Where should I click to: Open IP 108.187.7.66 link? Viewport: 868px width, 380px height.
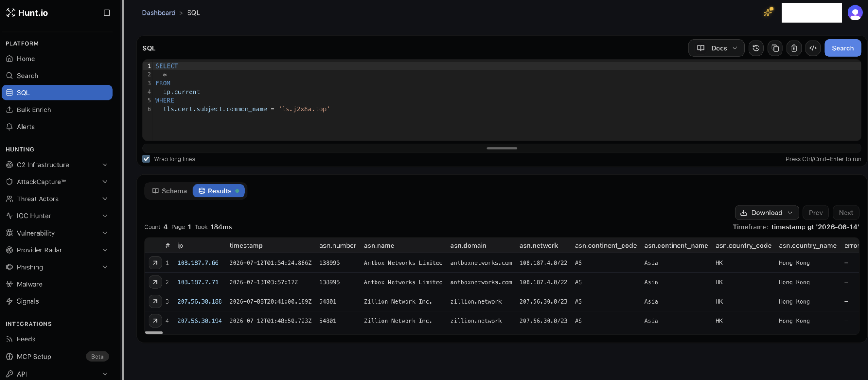coord(198,263)
